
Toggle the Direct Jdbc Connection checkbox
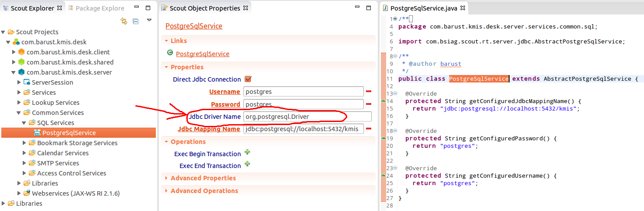pyautogui.click(x=248, y=79)
